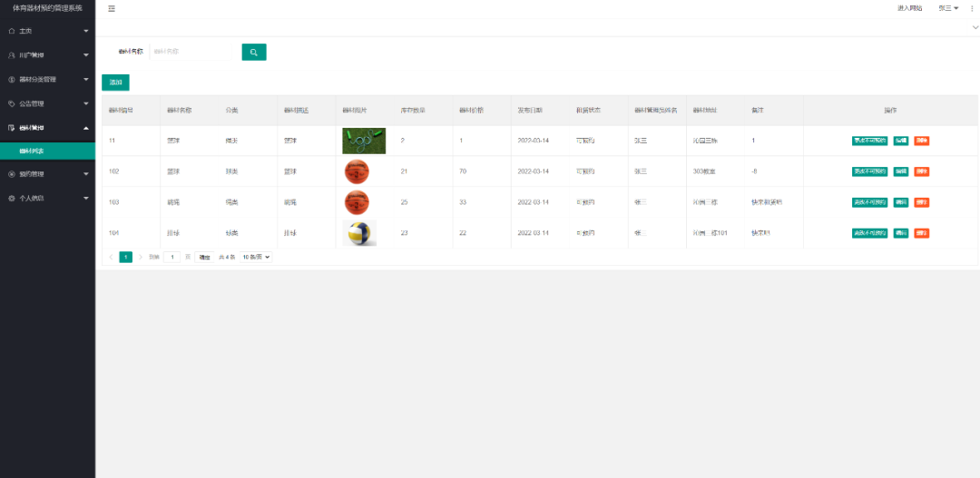This screenshot has height=478, width=980.
Task: Click the green magnifier search button
Action: click(x=254, y=52)
